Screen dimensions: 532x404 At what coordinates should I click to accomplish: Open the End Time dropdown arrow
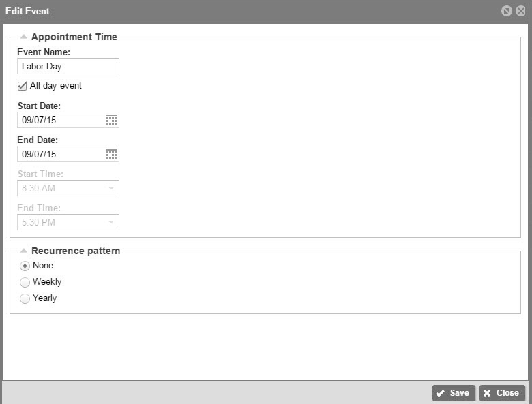pyautogui.click(x=111, y=222)
